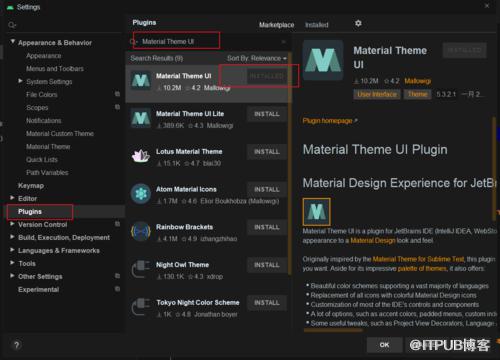Click the help question mark icon
This screenshot has height=360, width=500.
(x=17, y=345)
